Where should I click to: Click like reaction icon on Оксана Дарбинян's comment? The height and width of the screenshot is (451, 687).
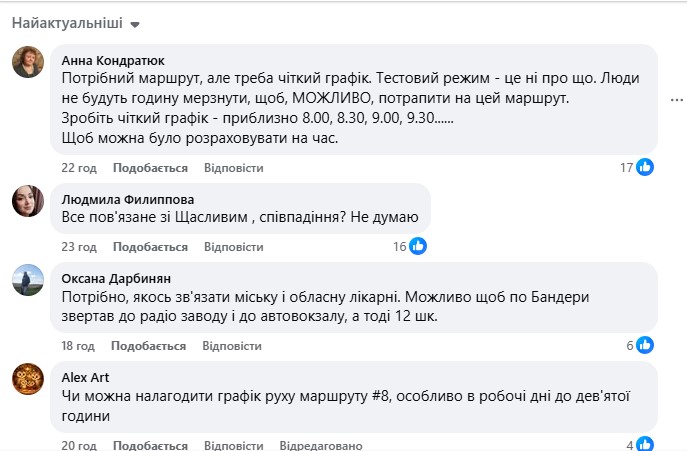click(645, 345)
